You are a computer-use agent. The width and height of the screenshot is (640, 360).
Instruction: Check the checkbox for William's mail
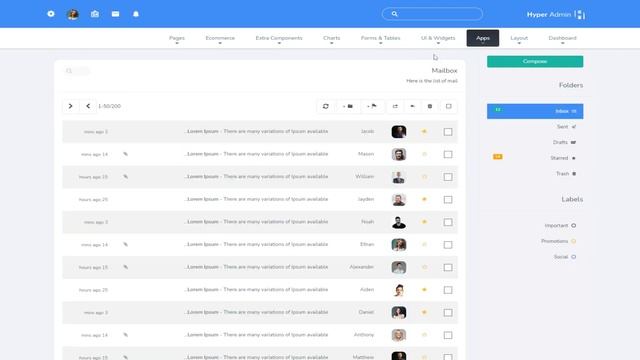click(x=448, y=177)
